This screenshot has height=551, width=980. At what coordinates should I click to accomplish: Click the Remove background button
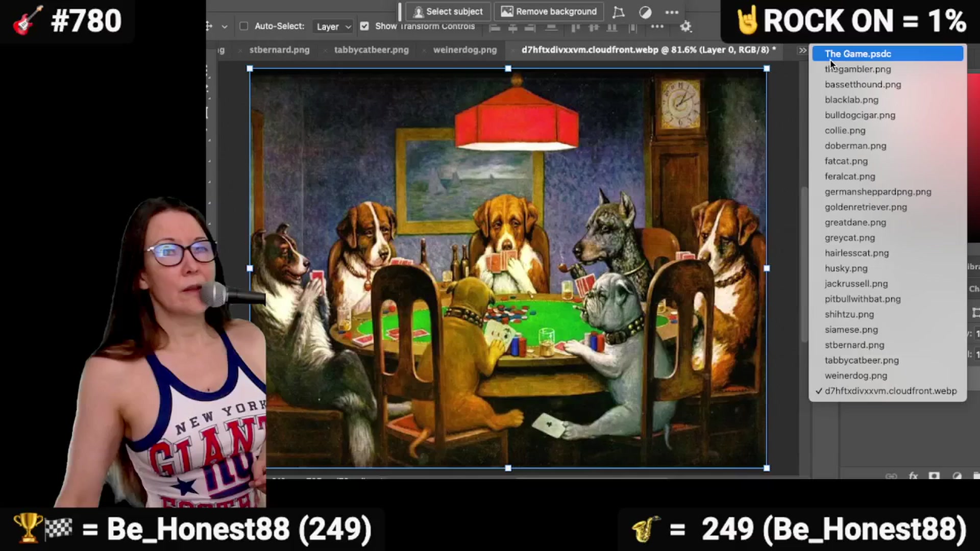[x=549, y=11]
